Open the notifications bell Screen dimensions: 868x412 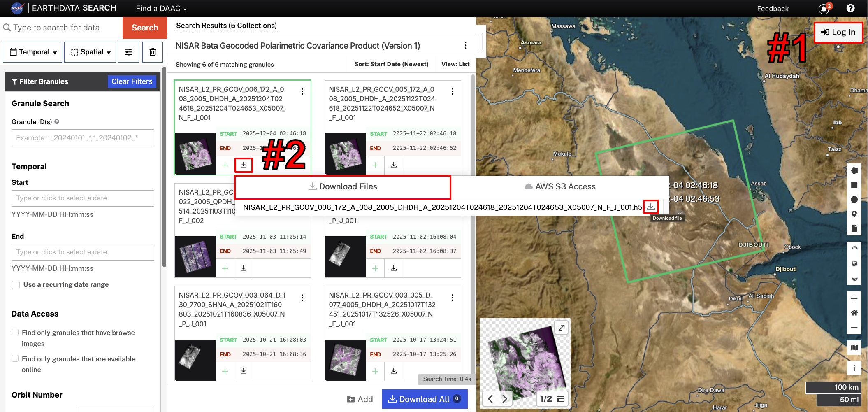pos(824,8)
